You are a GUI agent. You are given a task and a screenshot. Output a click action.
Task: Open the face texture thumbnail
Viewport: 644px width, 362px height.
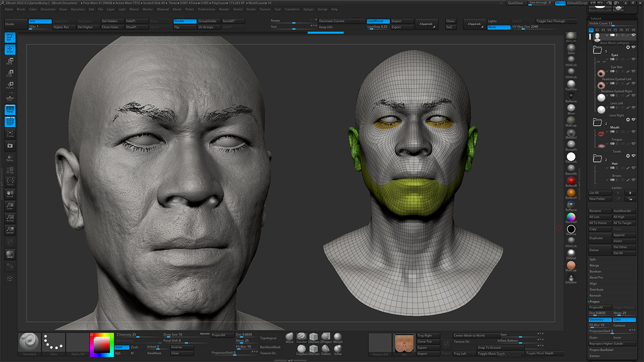404,344
